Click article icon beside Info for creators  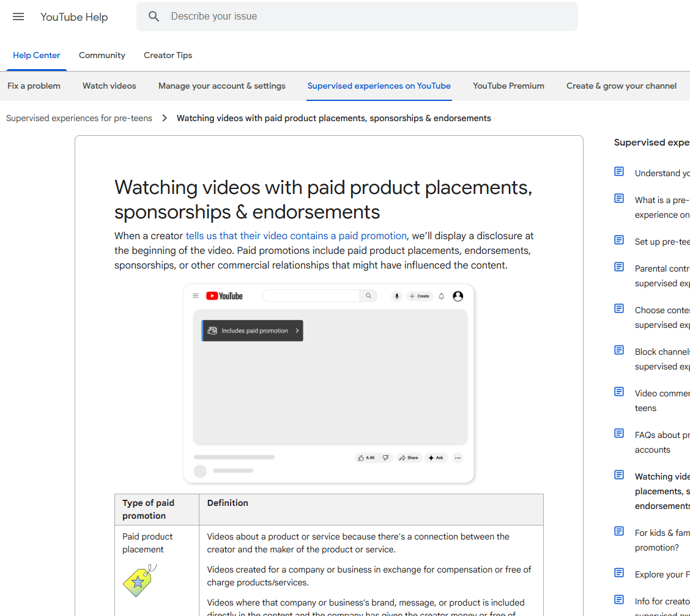(x=618, y=599)
